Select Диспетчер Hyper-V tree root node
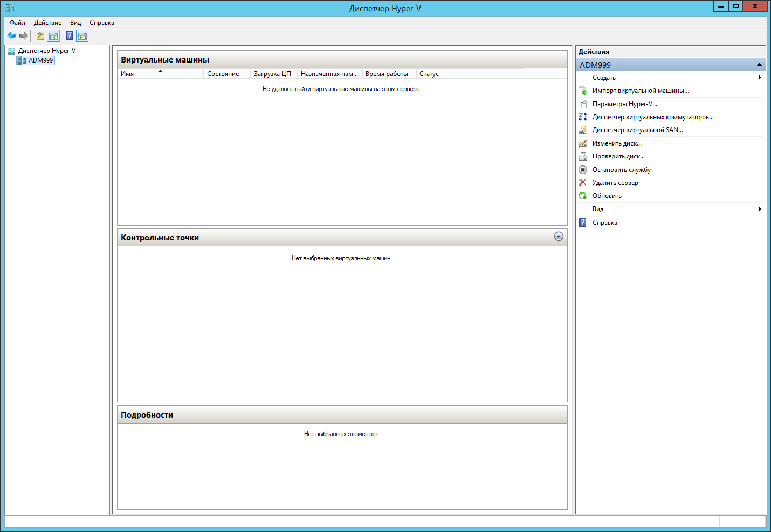Image resolution: width=771 pixels, height=532 pixels. (47, 51)
